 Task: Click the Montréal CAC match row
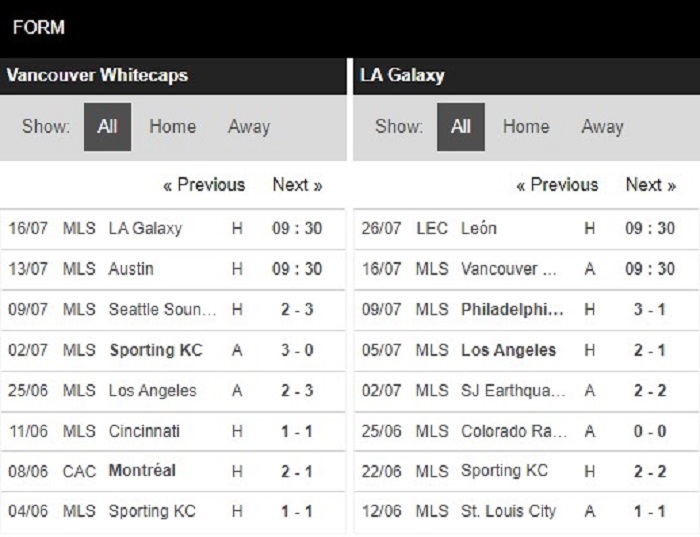pyautogui.click(x=173, y=471)
